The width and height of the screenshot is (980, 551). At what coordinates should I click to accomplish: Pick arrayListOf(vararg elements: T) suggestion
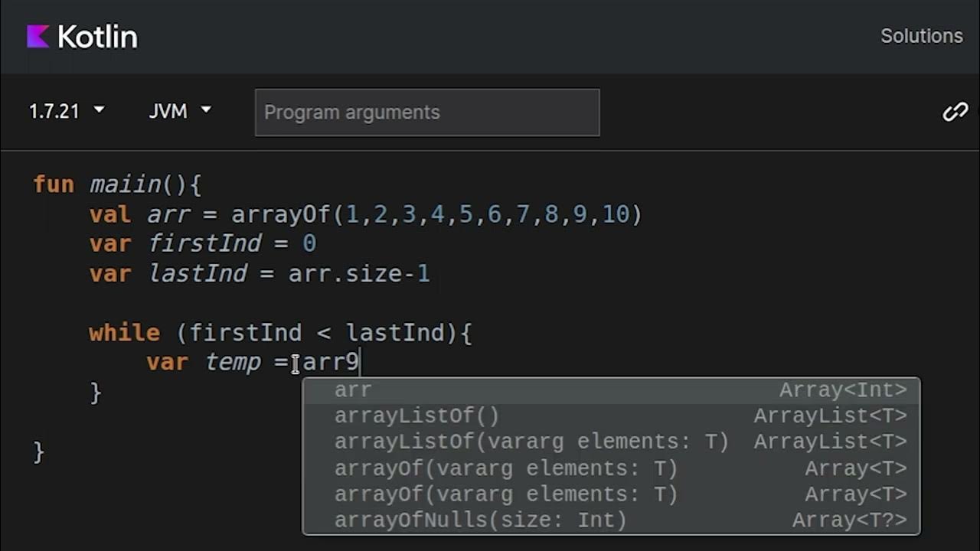(x=611, y=442)
